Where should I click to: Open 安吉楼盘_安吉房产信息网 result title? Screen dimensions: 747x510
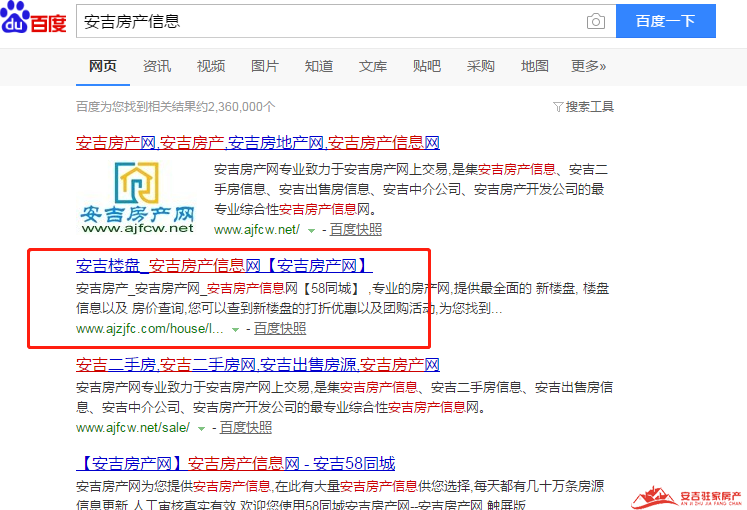point(224,265)
